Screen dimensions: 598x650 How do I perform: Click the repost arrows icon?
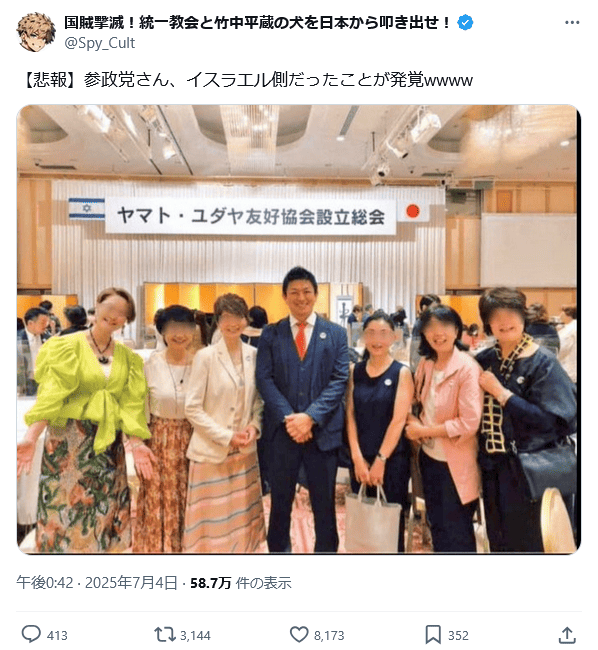164,635
